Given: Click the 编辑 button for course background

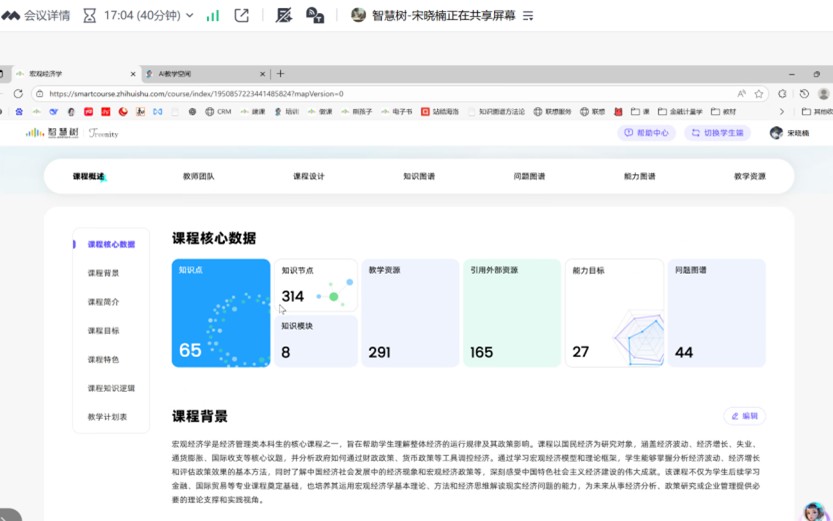Looking at the screenshot, I should [x=744, y=416].
